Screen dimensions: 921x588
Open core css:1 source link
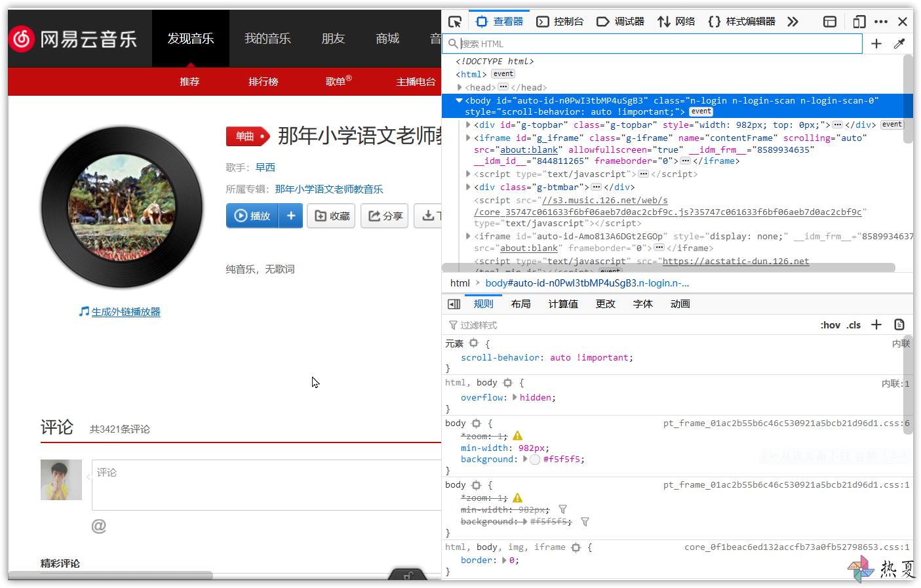point(797,547)
